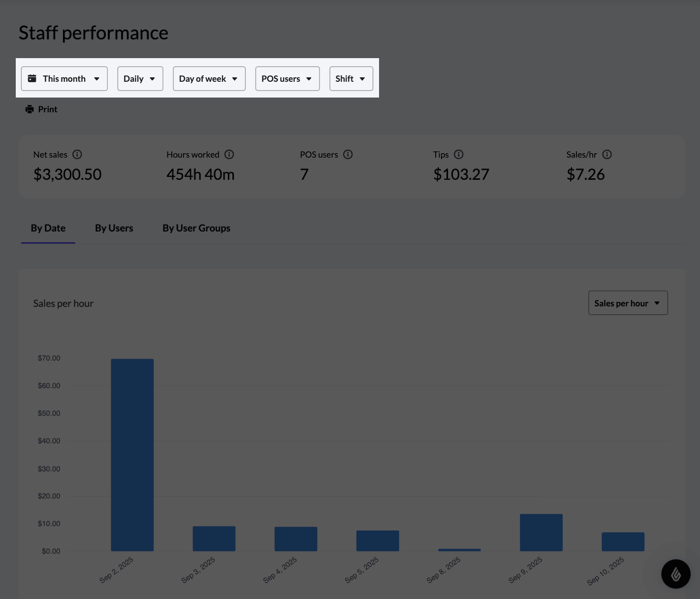The width and height of the screenshot is (700, 599).
Task: Open the Sales per hour metric dropdown
Action: (628, 302)
